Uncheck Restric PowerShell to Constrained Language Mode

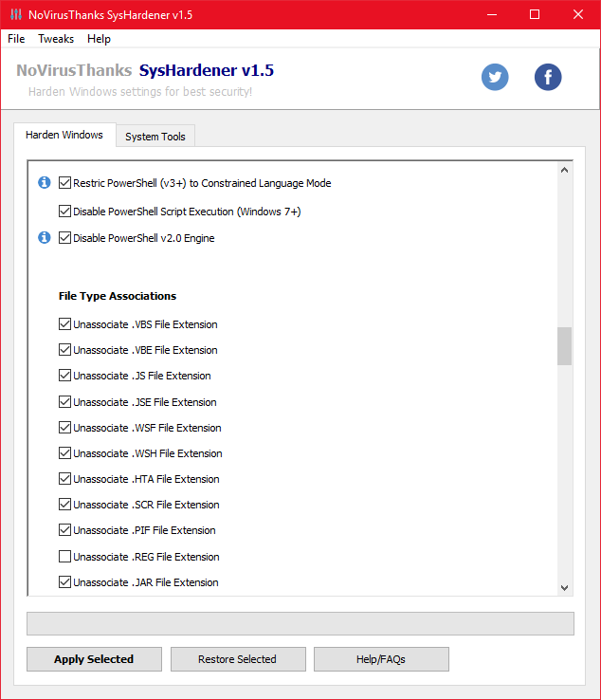tap(64, 183)
